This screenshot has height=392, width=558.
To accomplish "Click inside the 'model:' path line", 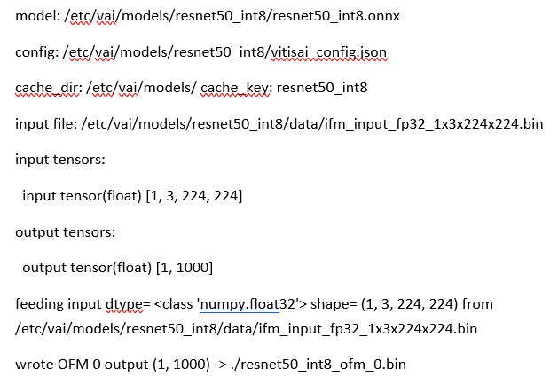I will [208, 16].
